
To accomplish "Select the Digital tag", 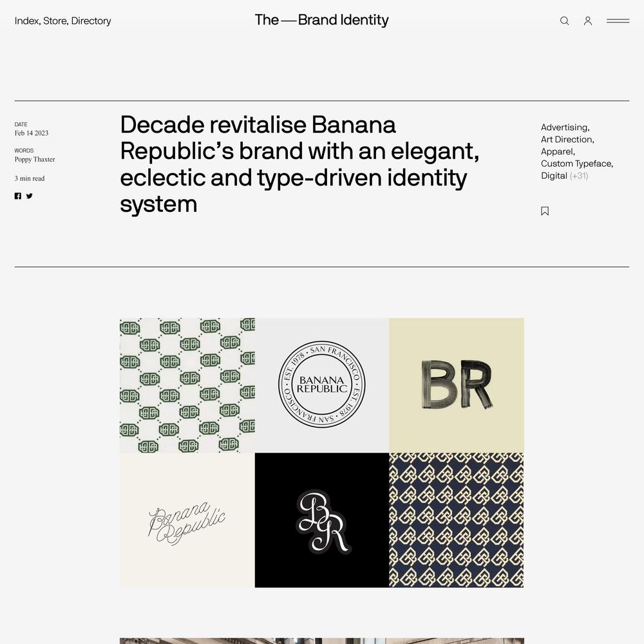I will pyautogui.click(x=554, y=176).
